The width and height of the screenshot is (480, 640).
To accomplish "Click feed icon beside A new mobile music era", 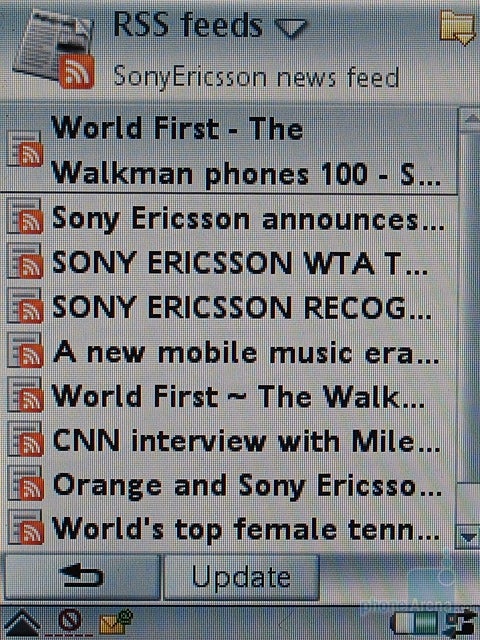I will [x=25, y=350].
